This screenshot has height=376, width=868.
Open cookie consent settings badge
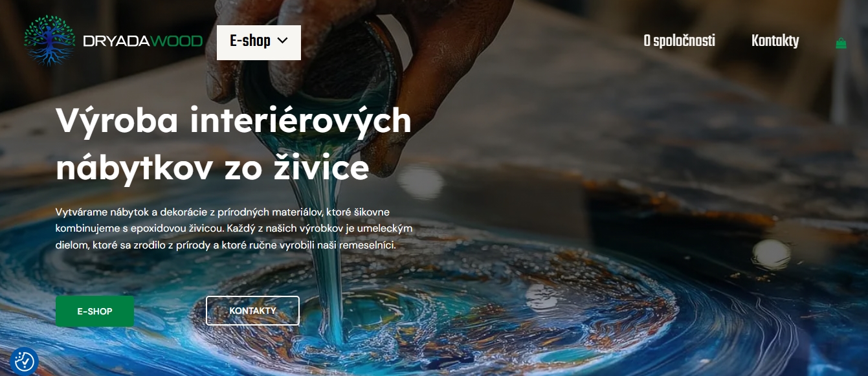[24, 361]
